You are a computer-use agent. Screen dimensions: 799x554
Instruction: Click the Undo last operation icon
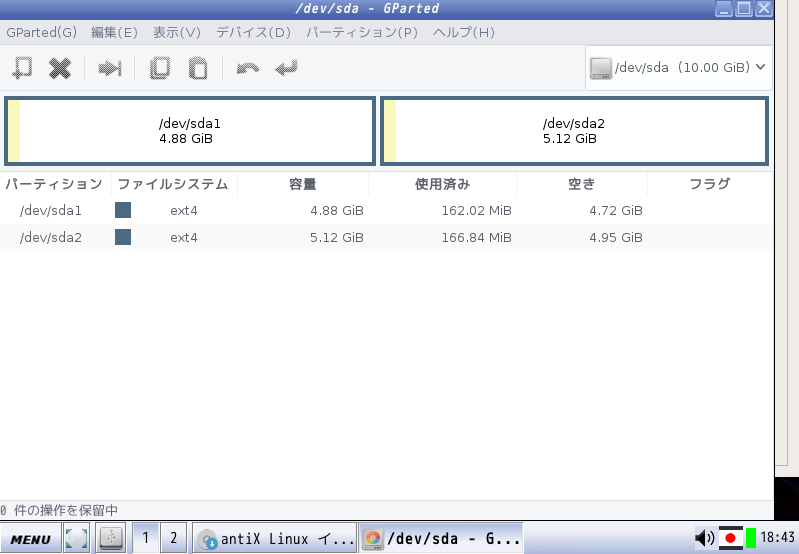(x=248, y=68)
